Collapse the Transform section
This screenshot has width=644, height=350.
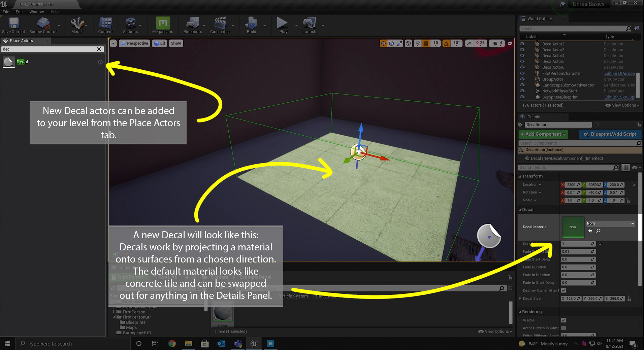(520, 176)
